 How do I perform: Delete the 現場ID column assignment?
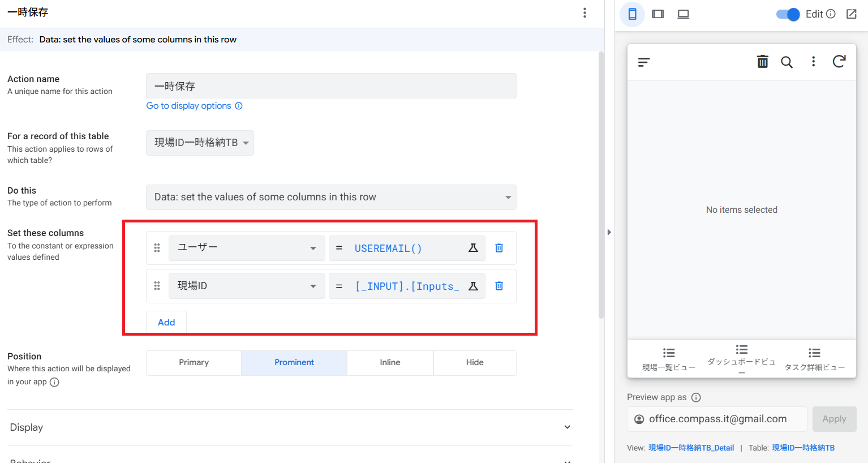(x=499, y=286)
